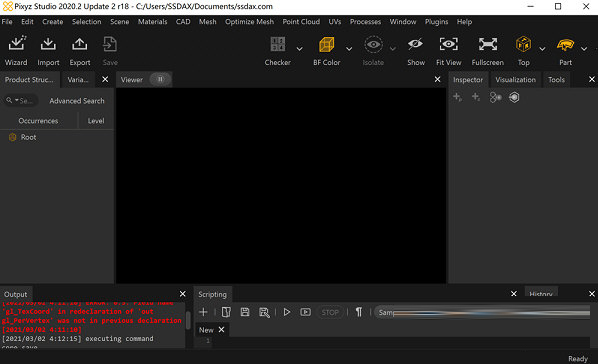Click the Export toolbar icon
The height and width of the screenshot is (364, 598).
[x=79, y=44]
